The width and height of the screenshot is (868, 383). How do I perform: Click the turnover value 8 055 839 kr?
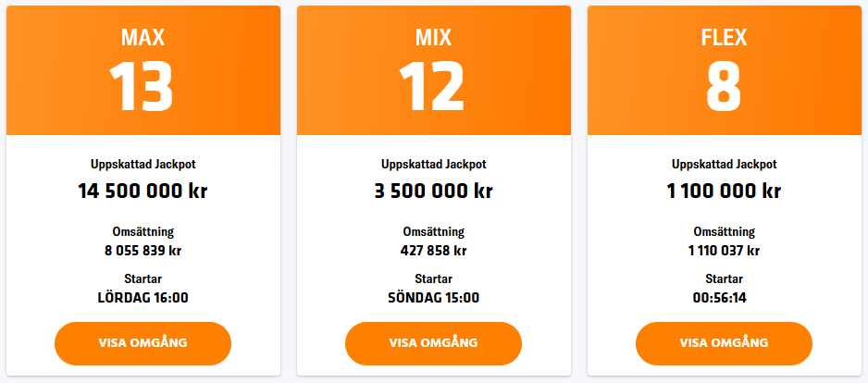(x=143, y=251)
